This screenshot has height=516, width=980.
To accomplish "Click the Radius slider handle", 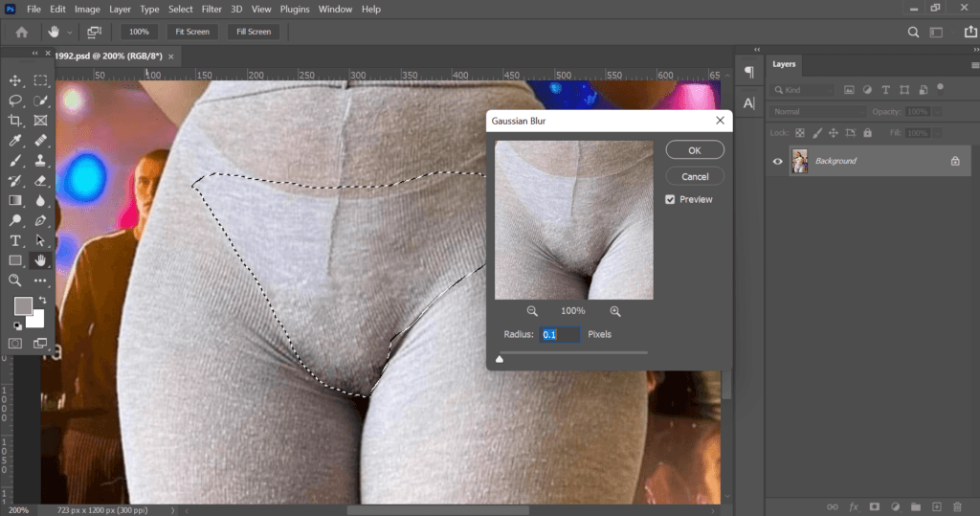I will (500, 359).
